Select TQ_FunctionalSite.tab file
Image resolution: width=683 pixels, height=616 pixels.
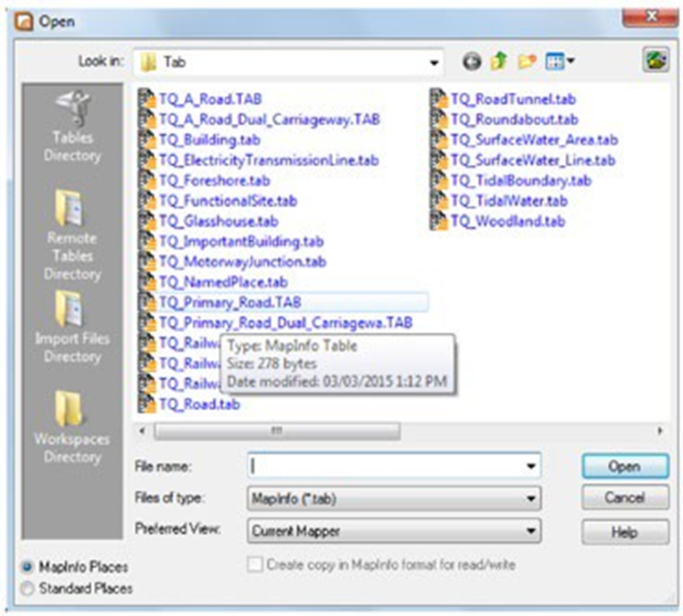(x=228, y=201)
